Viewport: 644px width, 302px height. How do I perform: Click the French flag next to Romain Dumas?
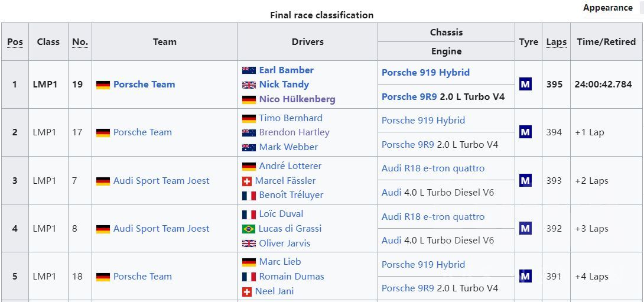249,277
